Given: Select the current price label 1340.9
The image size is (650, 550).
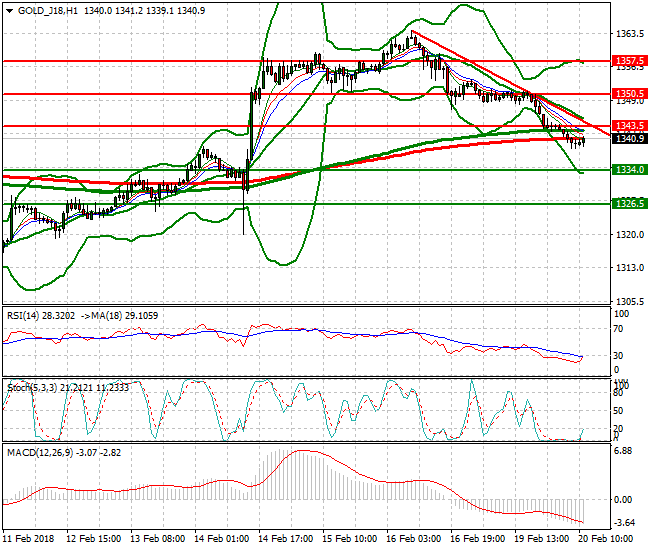Looking at the screenshot, I should (630, 138).
